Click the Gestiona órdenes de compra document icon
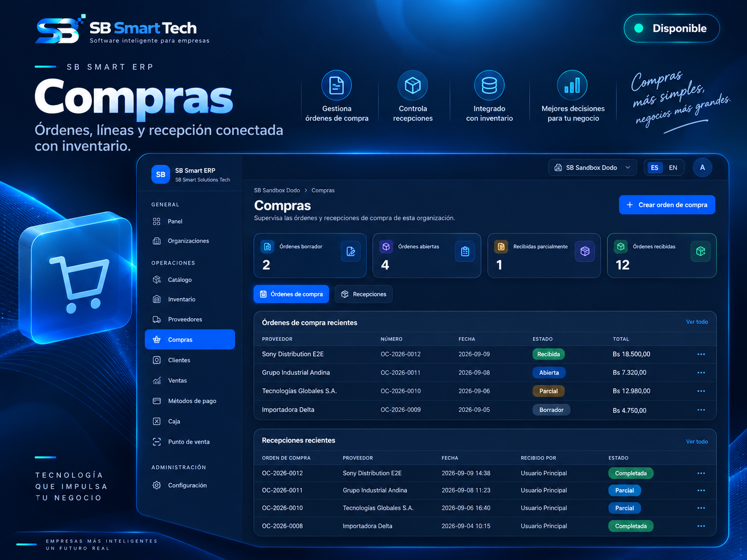The image size is (747, 560). tap(336, 85)
